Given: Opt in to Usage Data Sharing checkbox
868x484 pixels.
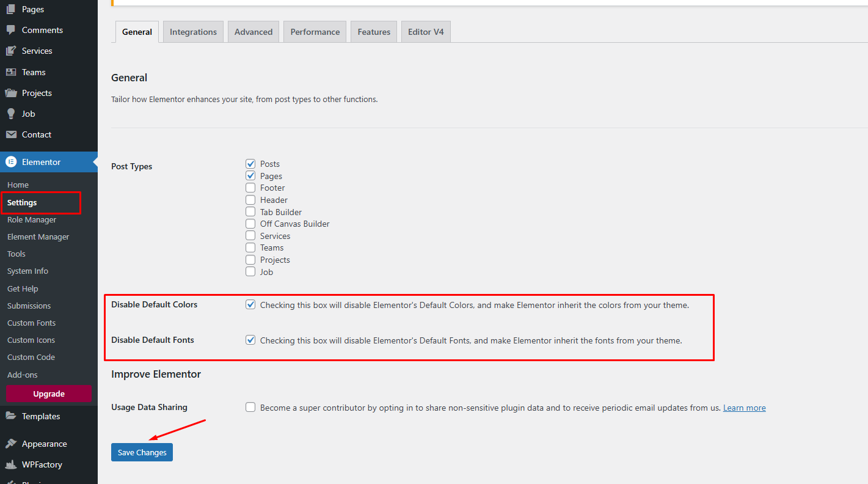Looking at the screenshot, I should coord(250,408).
